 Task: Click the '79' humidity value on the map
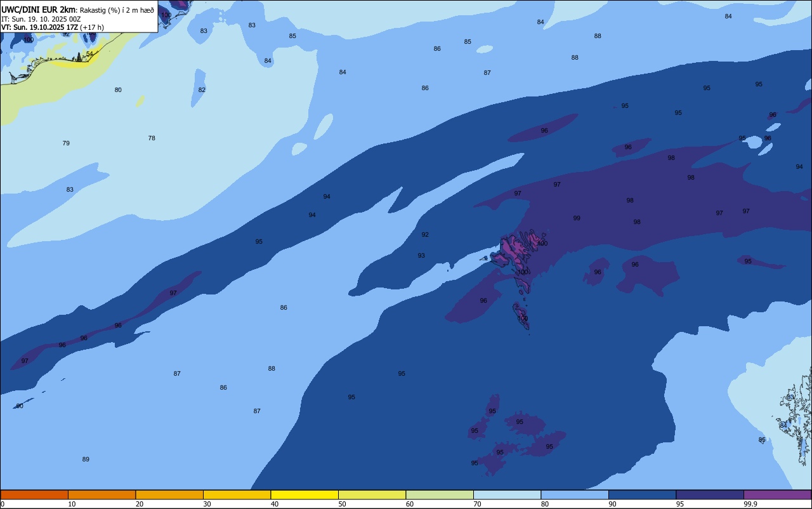[66, 143]
